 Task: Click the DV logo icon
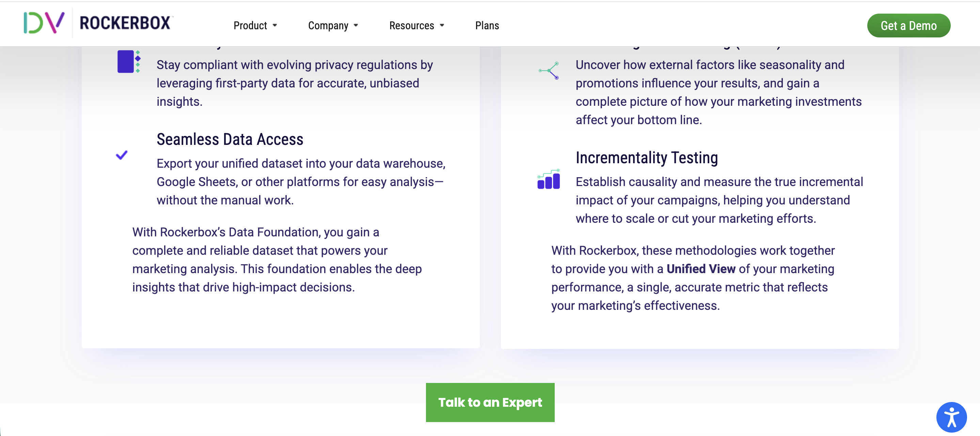click(x=44, y=23)
